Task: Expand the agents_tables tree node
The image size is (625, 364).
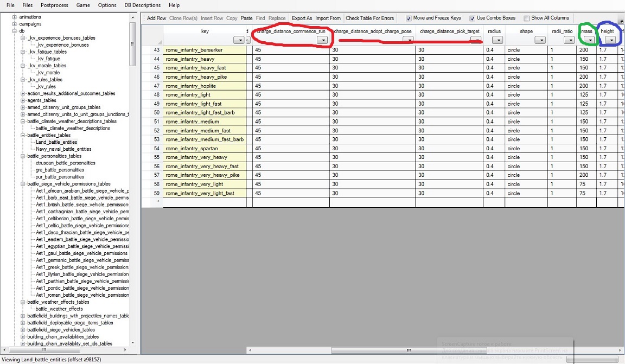Action: point(23,100)
